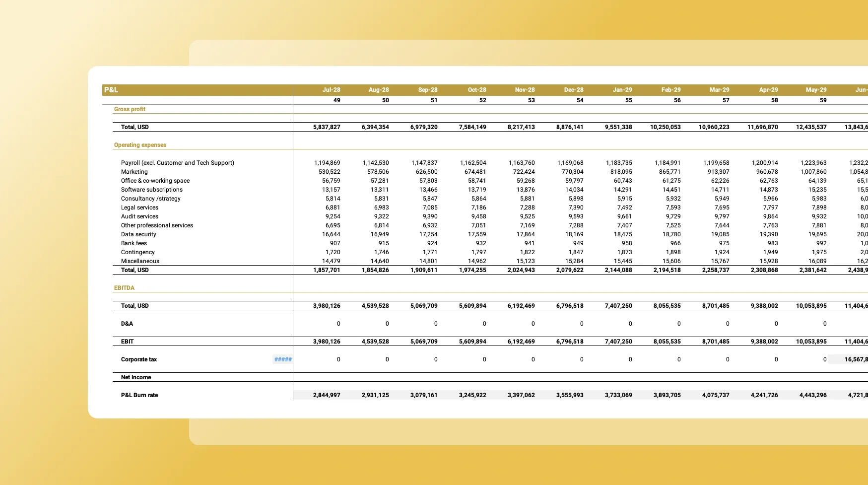
Task: Select the Jul-28 column header
Action: pos(331,90)
